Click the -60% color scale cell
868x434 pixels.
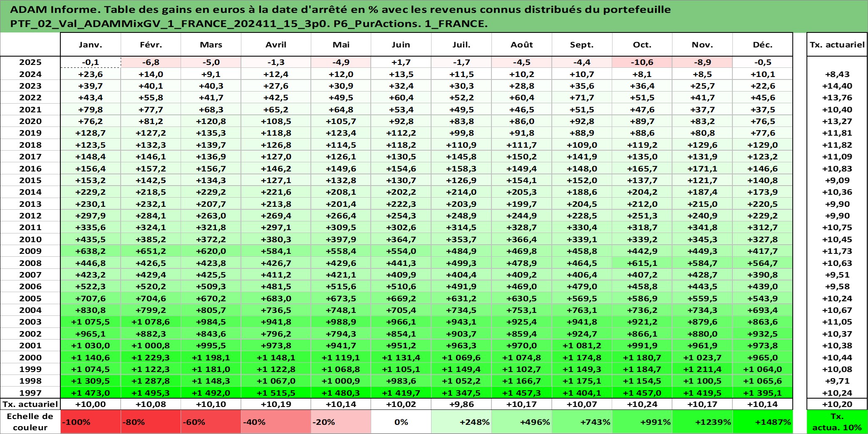click(x=211, y=422)
